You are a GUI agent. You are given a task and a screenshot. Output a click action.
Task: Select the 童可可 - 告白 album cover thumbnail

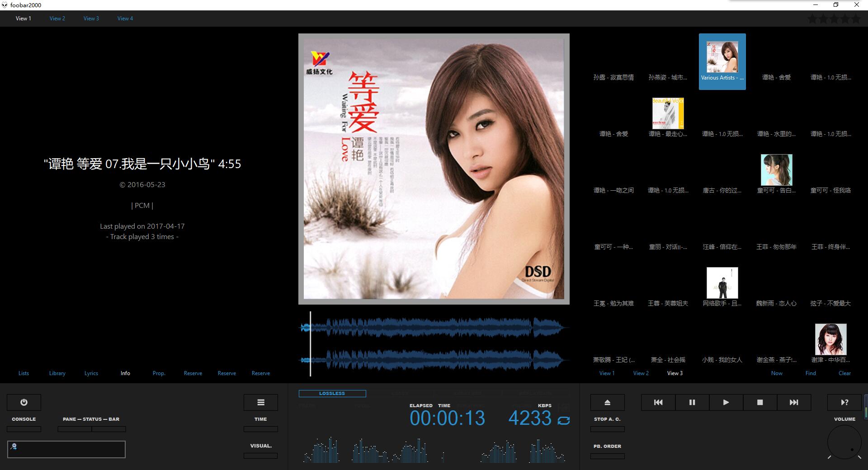pyautogui.click(x=777, y=170)
